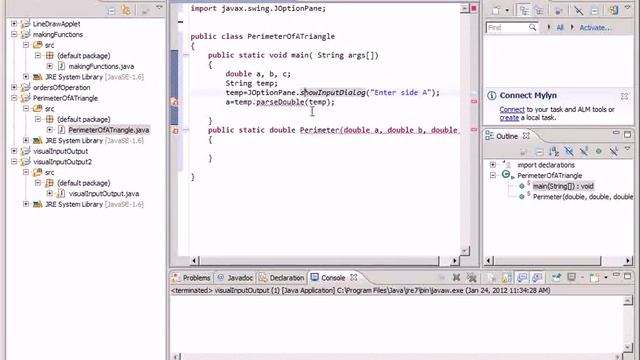Select main(String[]) : void in Outline
640x360 pixels.
563,186
